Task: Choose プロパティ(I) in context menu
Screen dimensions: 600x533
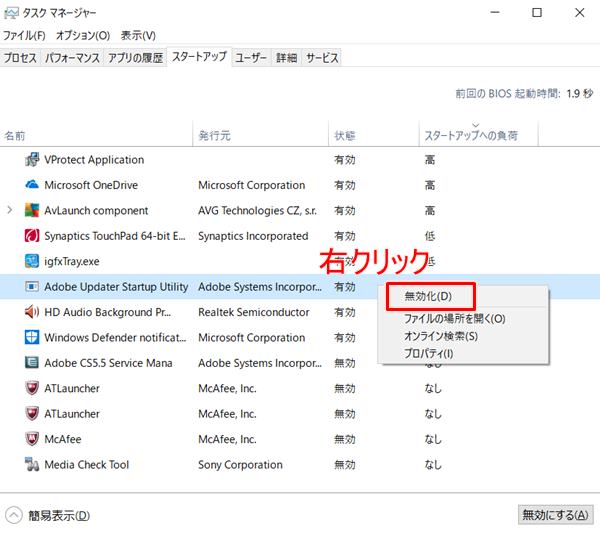Action: 429,353
